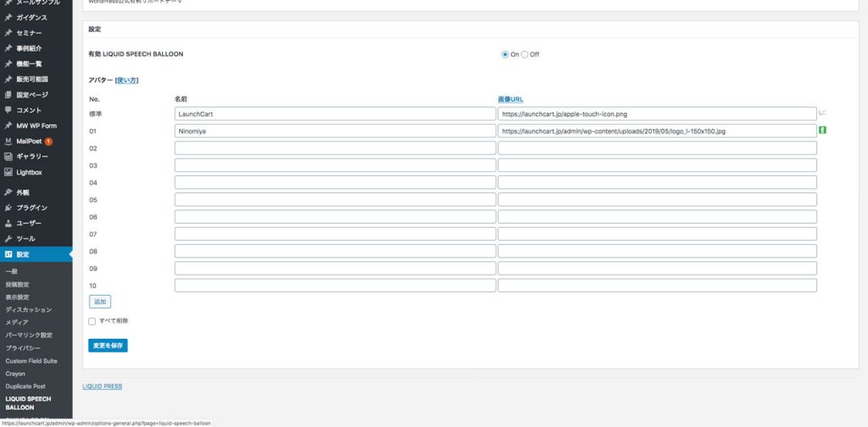Open 表示設定 submenu item
Viewport: 868px width, 427px height.
18,297
